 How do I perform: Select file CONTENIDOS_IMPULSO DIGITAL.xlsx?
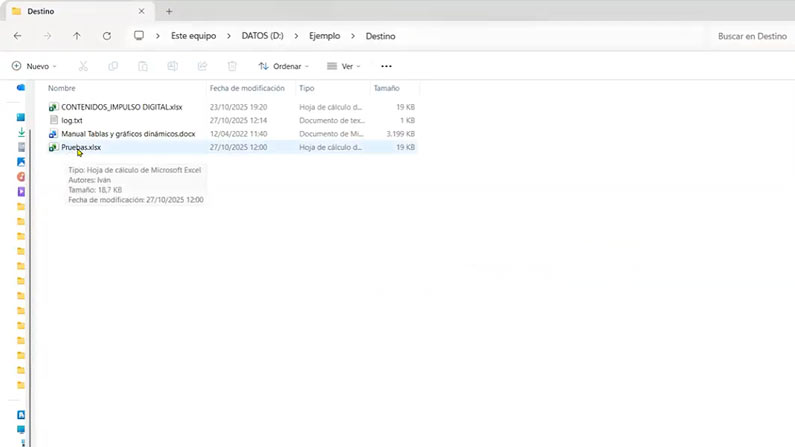tap(122, 107)
